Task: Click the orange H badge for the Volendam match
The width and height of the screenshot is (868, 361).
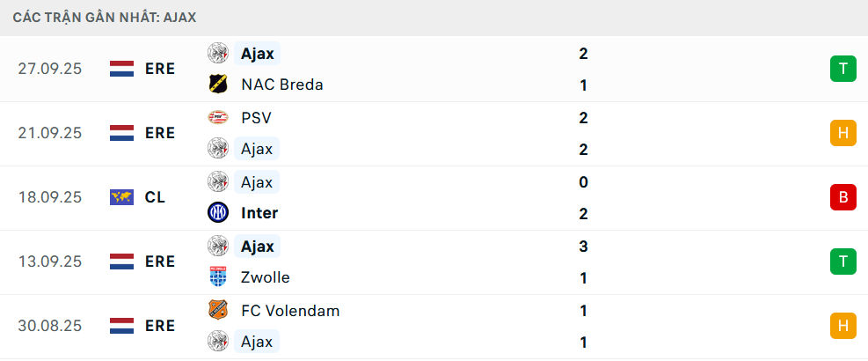Action: [x=842, y=326]
